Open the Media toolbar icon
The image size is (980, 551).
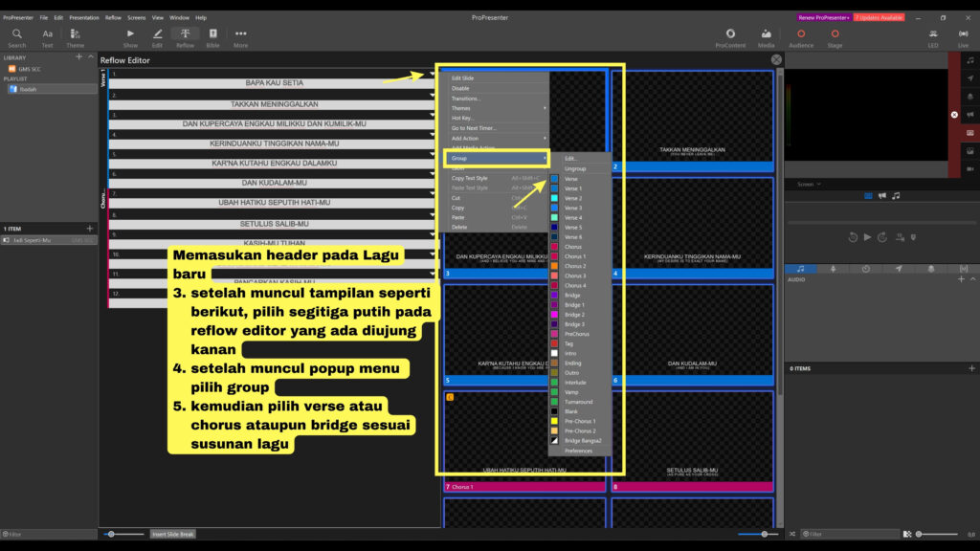pyautogui.click(x=767, y=37)
